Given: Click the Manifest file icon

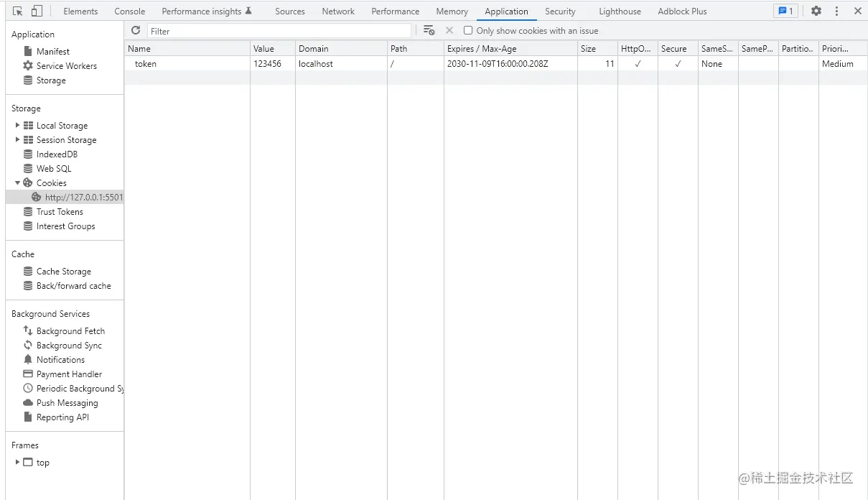Looking at the screenshot, I should click(x=28, y=51).
